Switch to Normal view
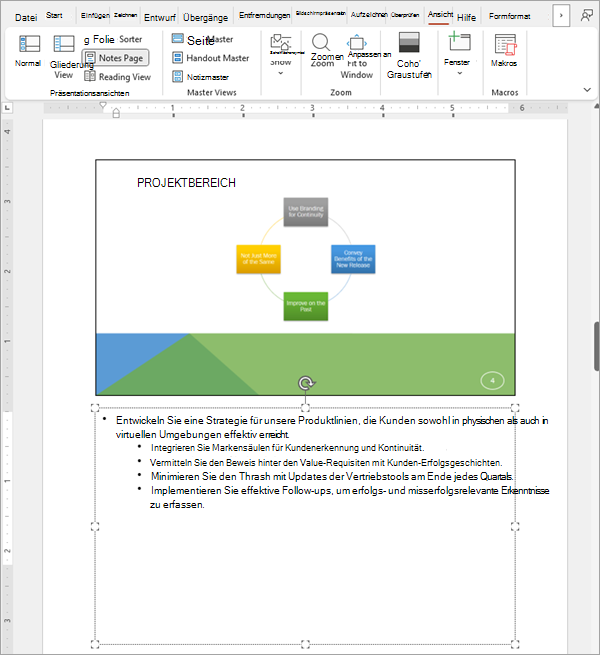This screenshot has height=655, width=600. click(28, 51)
